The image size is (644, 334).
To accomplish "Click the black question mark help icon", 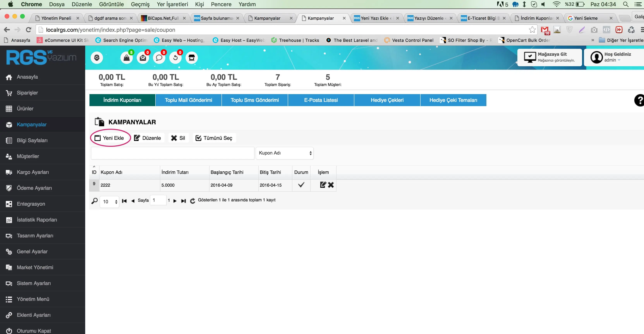I will tap(640, 100).
